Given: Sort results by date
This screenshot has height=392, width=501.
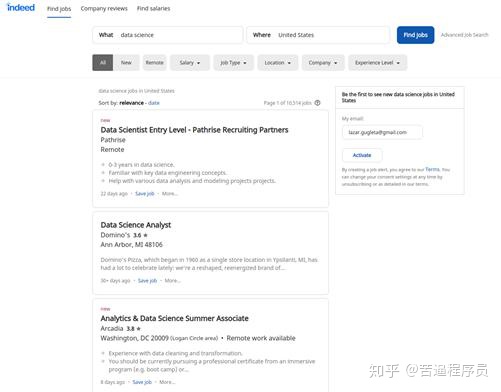Looking at the screenshot, I should point(154,103).
